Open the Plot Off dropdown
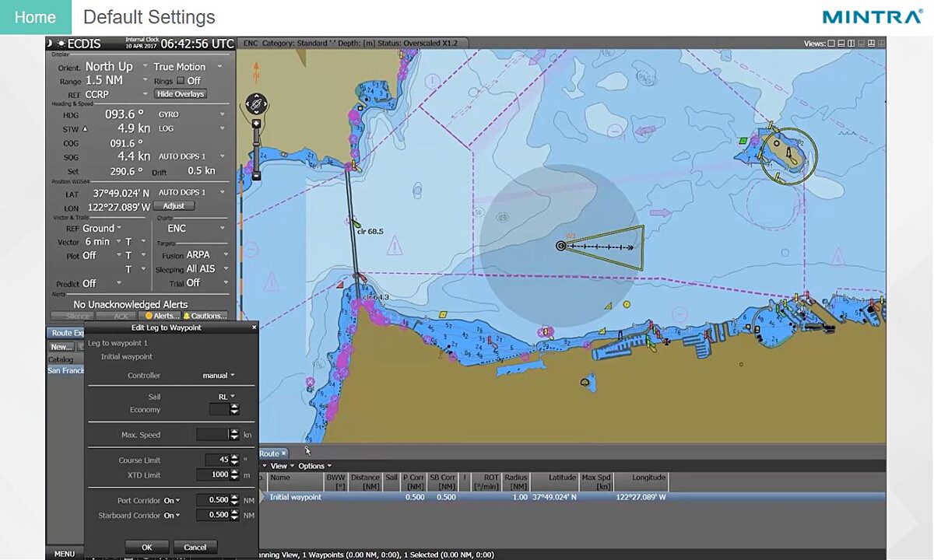This screenshot has height=560, width=934. [102, 255]
